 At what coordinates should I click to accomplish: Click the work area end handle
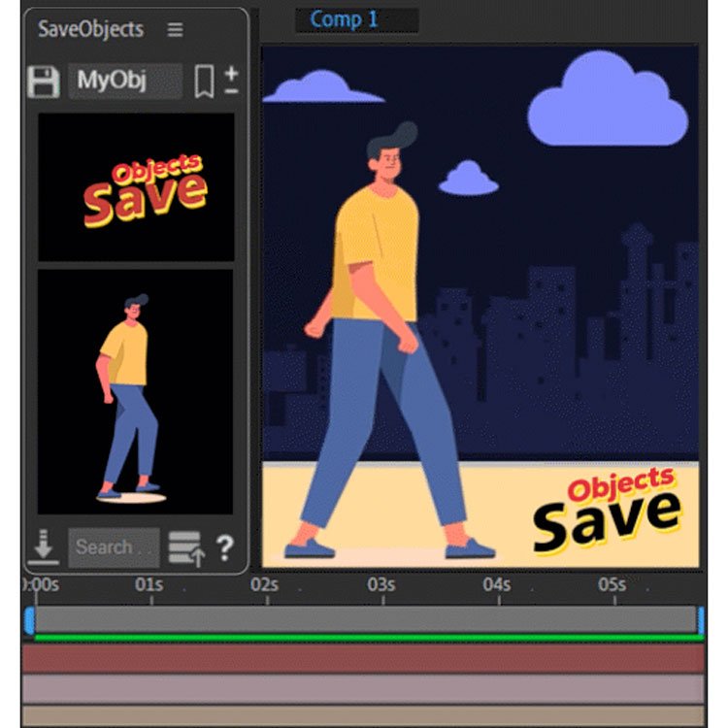coord(700,620)
